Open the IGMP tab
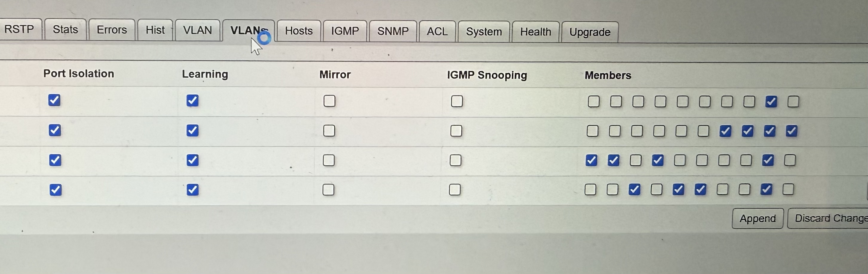 click(345, 31)
